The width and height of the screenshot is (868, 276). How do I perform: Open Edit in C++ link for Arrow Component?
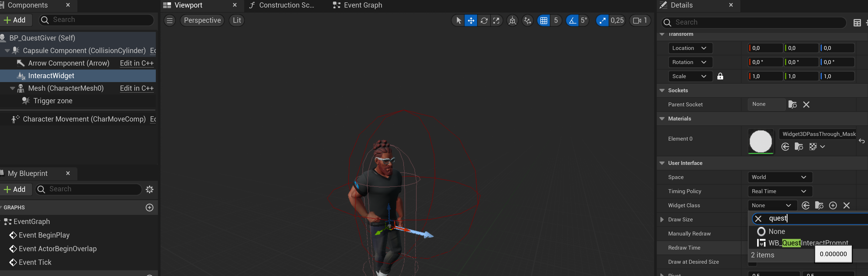137,63
